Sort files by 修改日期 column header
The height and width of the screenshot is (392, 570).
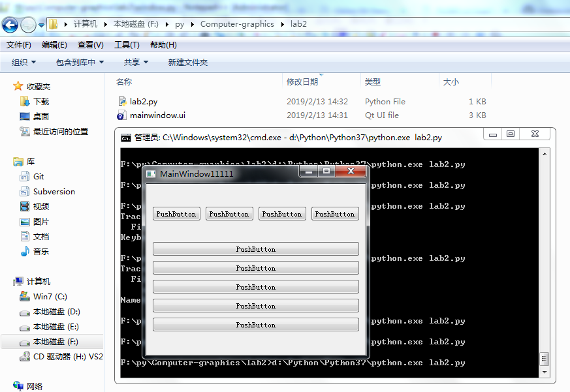coord(302,82)
